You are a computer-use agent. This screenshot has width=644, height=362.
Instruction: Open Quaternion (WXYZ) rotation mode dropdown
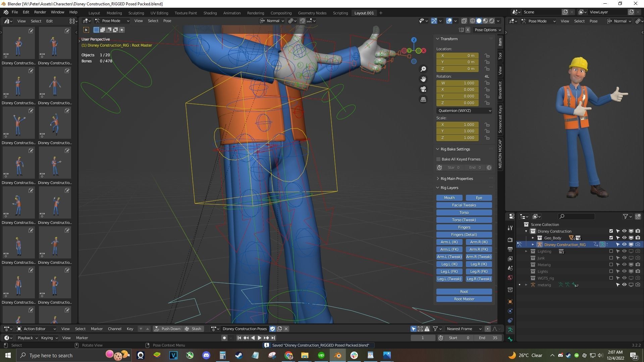[464, 111]
